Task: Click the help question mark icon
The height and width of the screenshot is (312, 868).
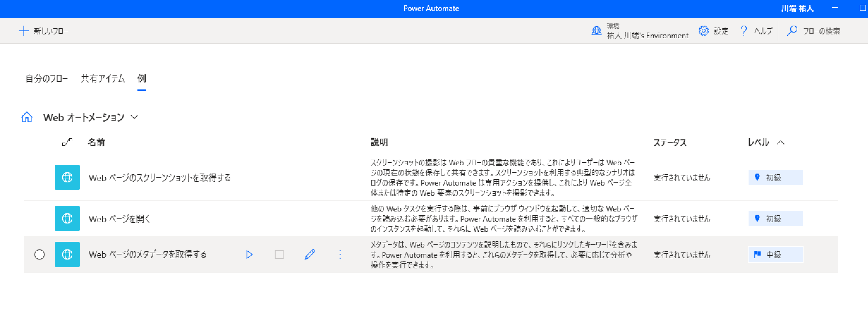Action: click(744, 31)
